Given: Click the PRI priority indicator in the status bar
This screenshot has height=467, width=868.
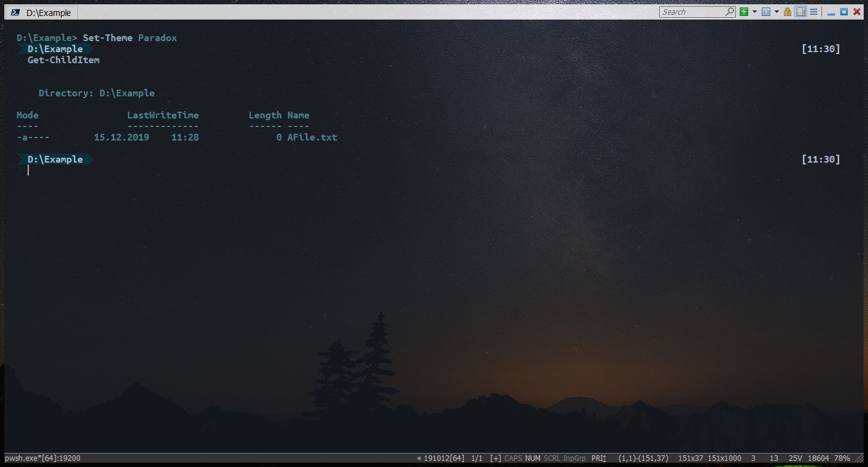Looking at the screenshot, I should (597, 458).
